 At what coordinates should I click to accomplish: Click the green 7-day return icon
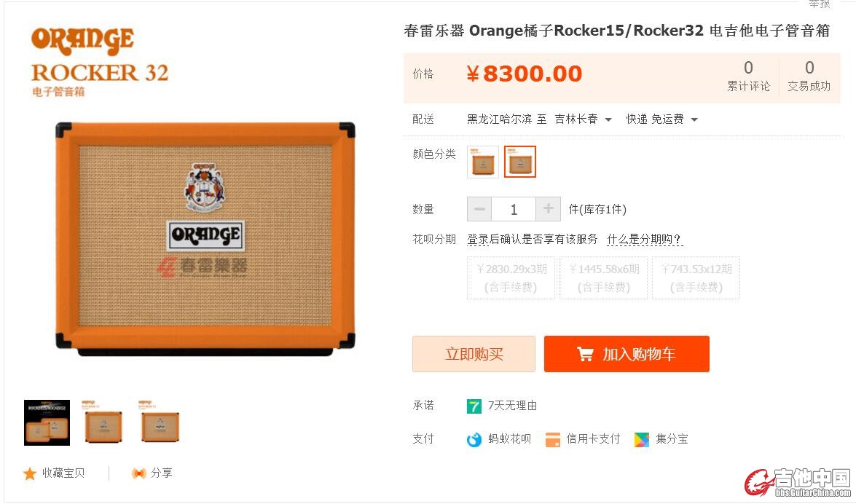coord(474,406)
